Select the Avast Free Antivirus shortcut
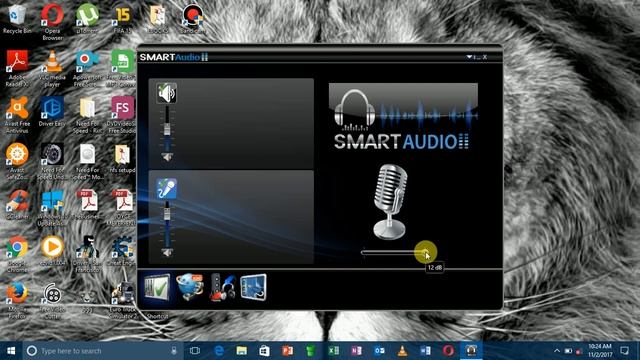640x360 pixels. click(x=17, y=115)
